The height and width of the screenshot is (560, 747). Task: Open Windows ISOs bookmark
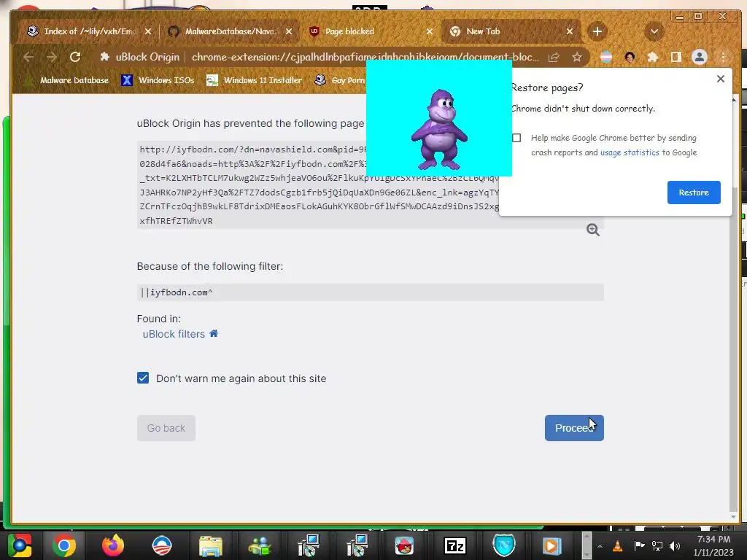coord(158,80)
